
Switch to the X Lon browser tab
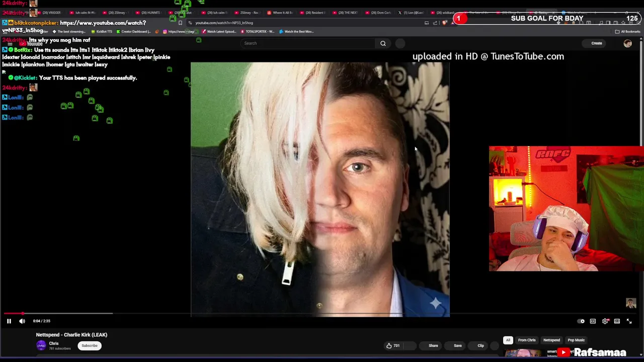click(x=411, y=13)
